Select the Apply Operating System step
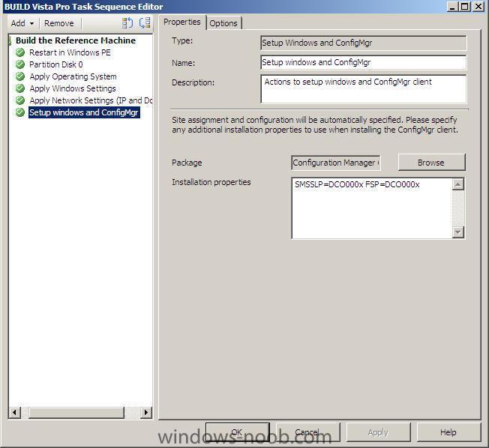Image resolution: width=489 pixels, height=448 pixels. [73, 76]
